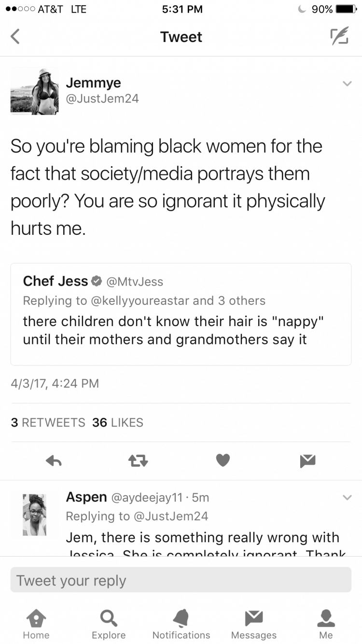Open the Explore search tab
The image size is (362, 644).
tap(109, 623)
